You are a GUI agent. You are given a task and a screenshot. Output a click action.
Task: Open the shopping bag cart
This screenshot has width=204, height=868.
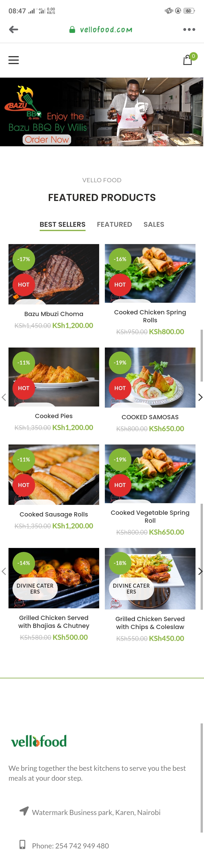188,60
